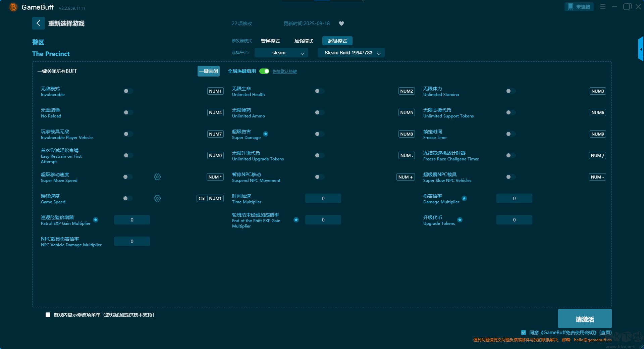Click the star badge beside Damage Multiplier
644x349 pixels.
click(464, 198)
